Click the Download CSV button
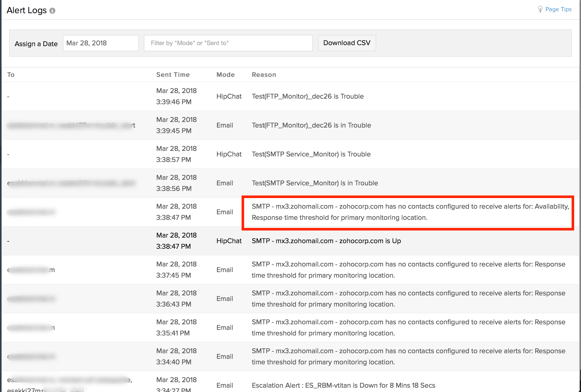This screenshot has width=581, height=392. (x=347, y=43)
